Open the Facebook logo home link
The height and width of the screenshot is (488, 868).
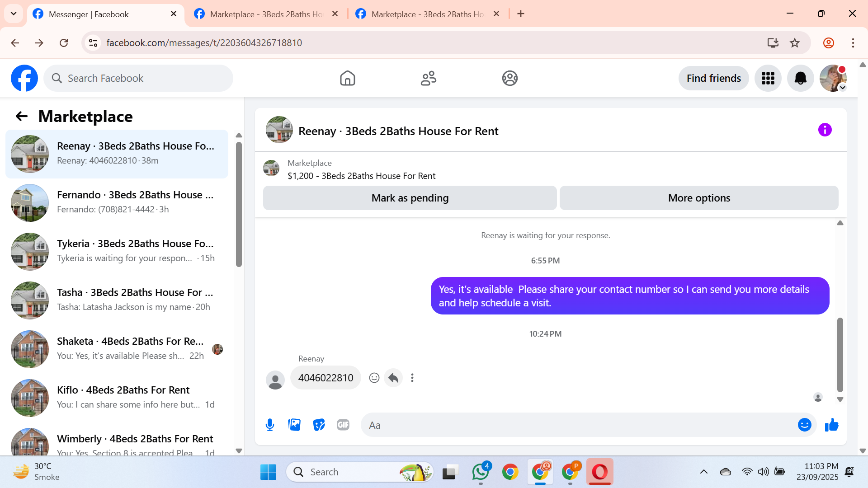[24, 78]
